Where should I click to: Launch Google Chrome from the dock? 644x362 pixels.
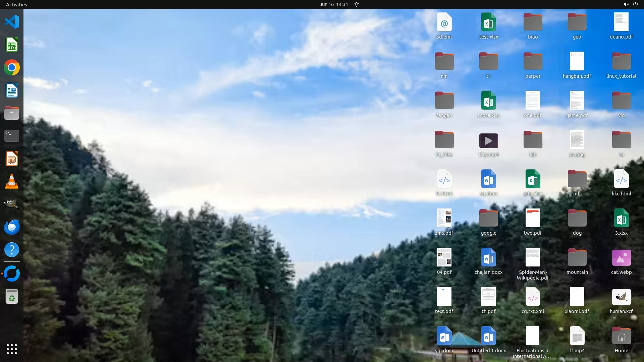coord(12,68)
